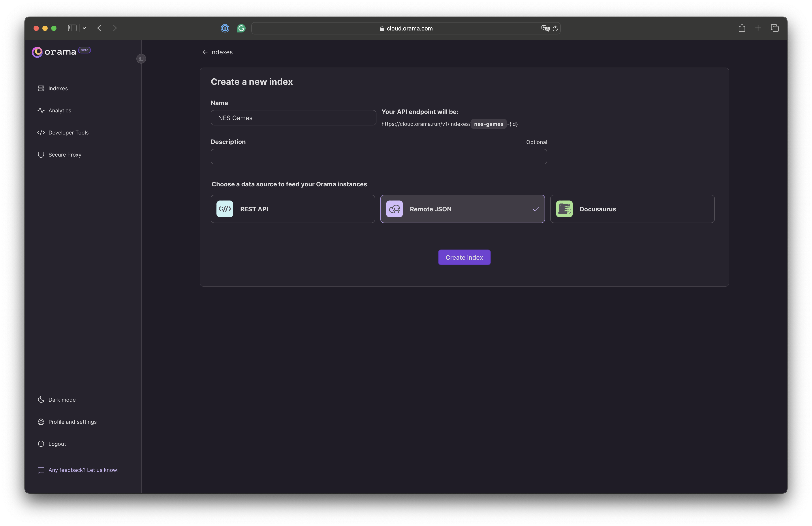This screenshot has height=526, width=812.
Task: Click the Create index button
Action: (464, 257)
